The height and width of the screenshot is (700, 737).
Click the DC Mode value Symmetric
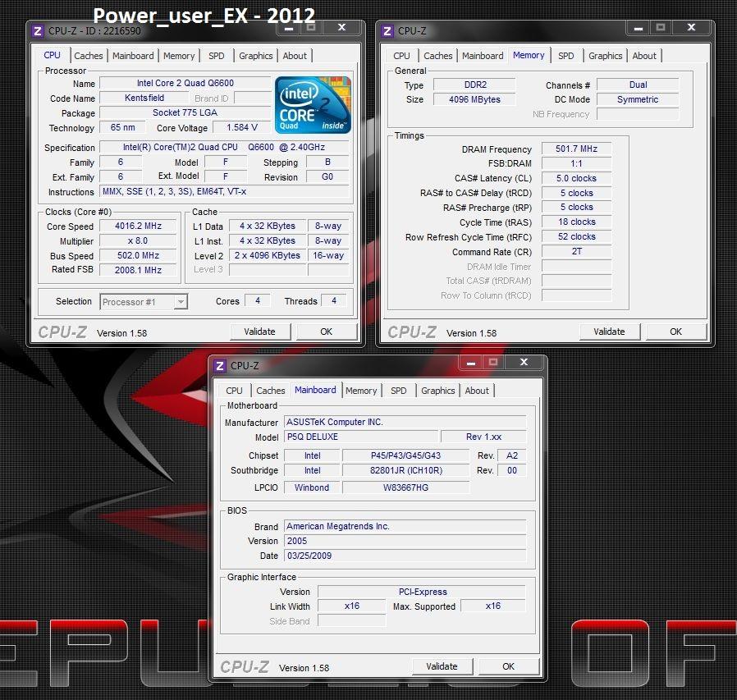tap(638, 99)
